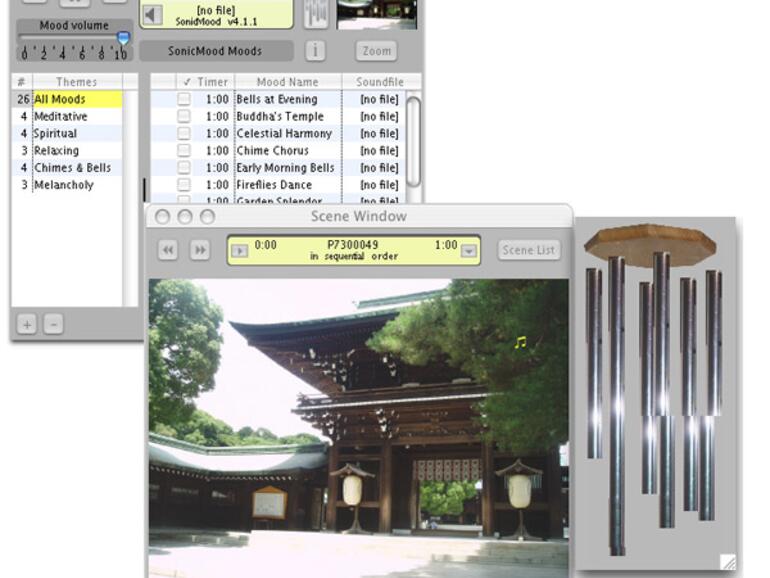Click the wind chimes equalizer icon near the top

click(x=316, y=12)
